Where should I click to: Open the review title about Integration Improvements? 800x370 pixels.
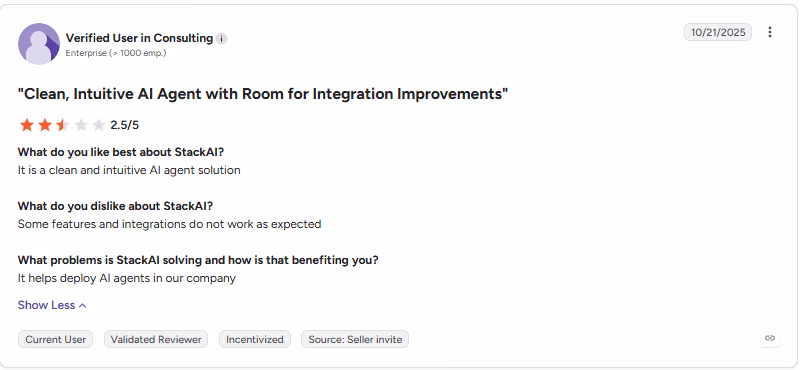263,94
